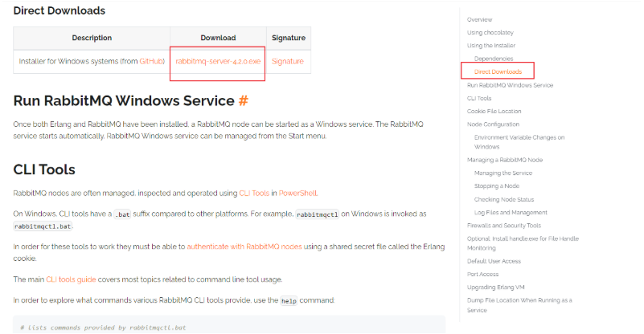The image size is (644, 334).
Task: Follow the authenticate with RabbitMQ nodes link
Action: (x=244, y=246)
